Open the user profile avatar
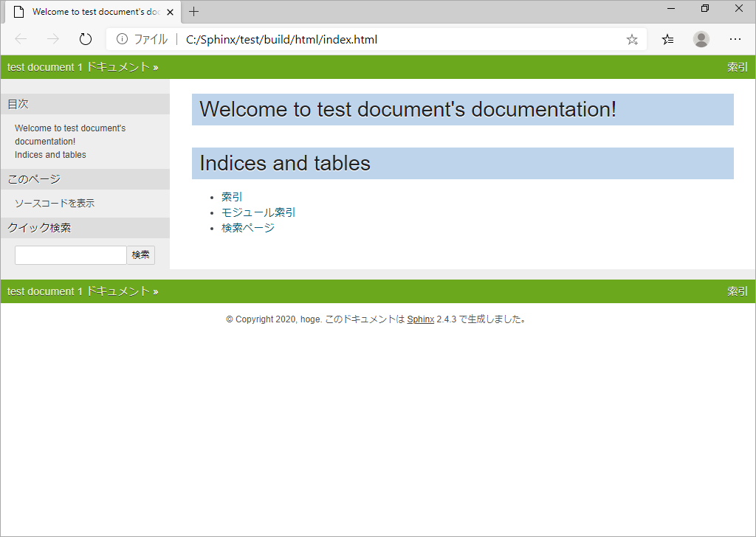The width and height of the screenshot is (756, 537). point(701,39)
